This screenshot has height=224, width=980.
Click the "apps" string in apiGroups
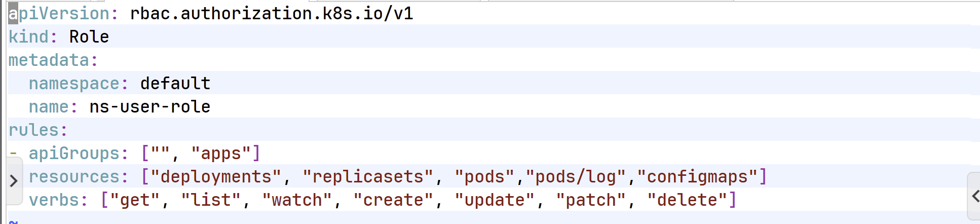[221, 153]
